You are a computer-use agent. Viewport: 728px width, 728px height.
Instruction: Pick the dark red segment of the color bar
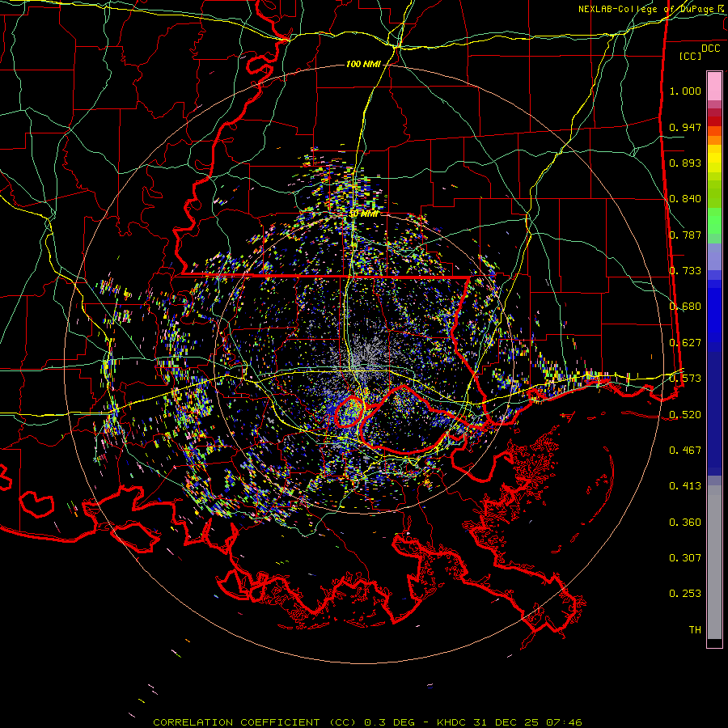click(714, 121)
